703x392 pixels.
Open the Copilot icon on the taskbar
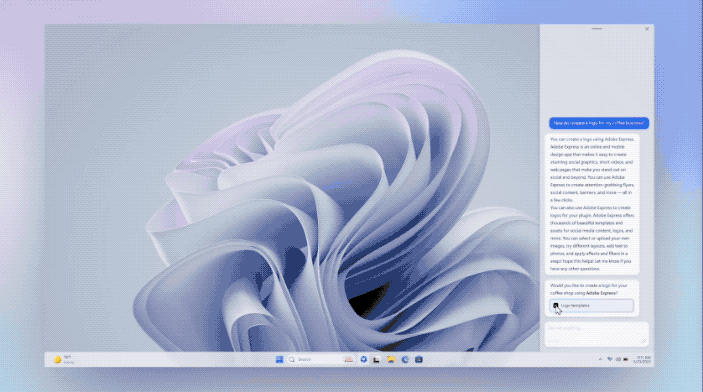click(x=364, y=359)
